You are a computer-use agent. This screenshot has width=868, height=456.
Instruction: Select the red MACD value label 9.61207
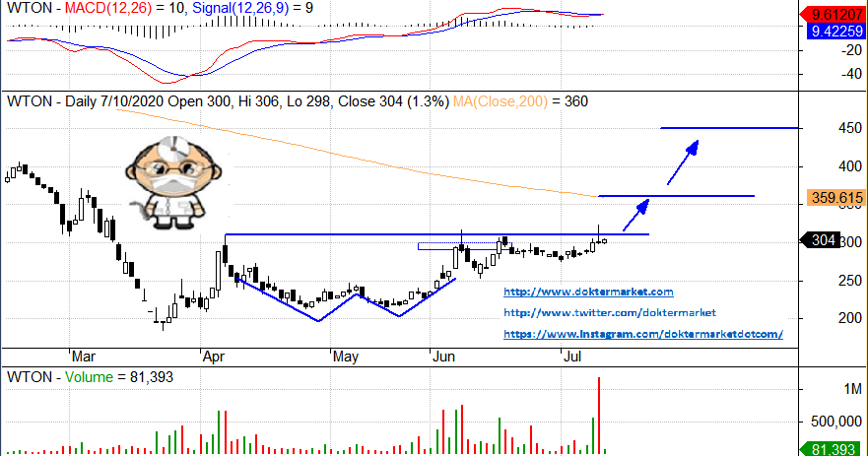(x=834, y=15)
